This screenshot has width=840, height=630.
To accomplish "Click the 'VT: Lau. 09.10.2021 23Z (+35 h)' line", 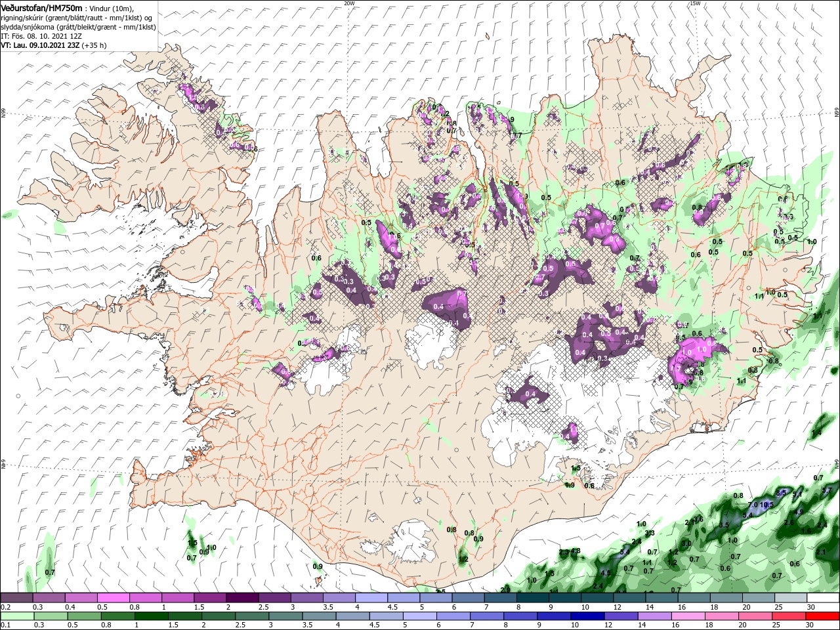I will [x=54, y=45].
